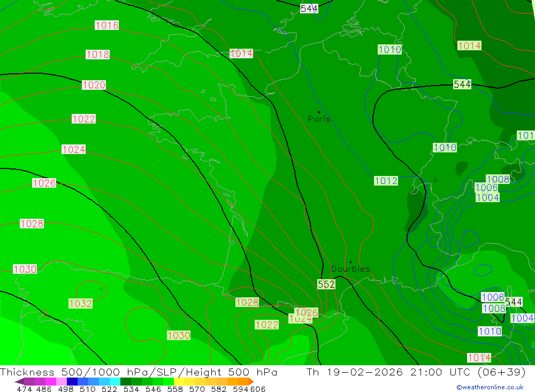Click the darkest green swatch in the legend
The height and width of the screenshot is (392, 535).
point(126,381)
